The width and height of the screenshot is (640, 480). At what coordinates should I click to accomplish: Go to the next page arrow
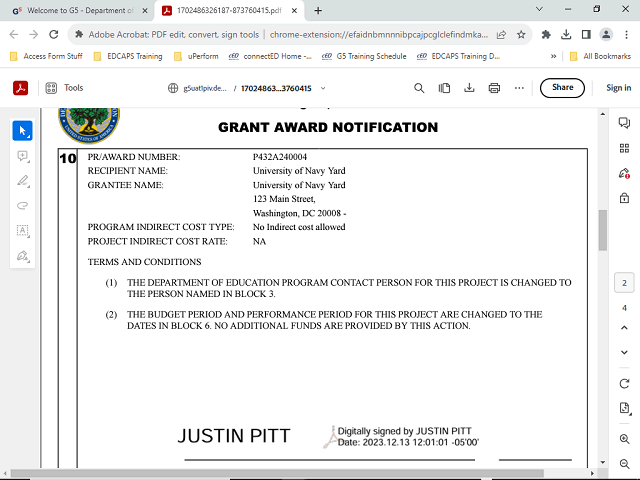(x=624, y=352)
